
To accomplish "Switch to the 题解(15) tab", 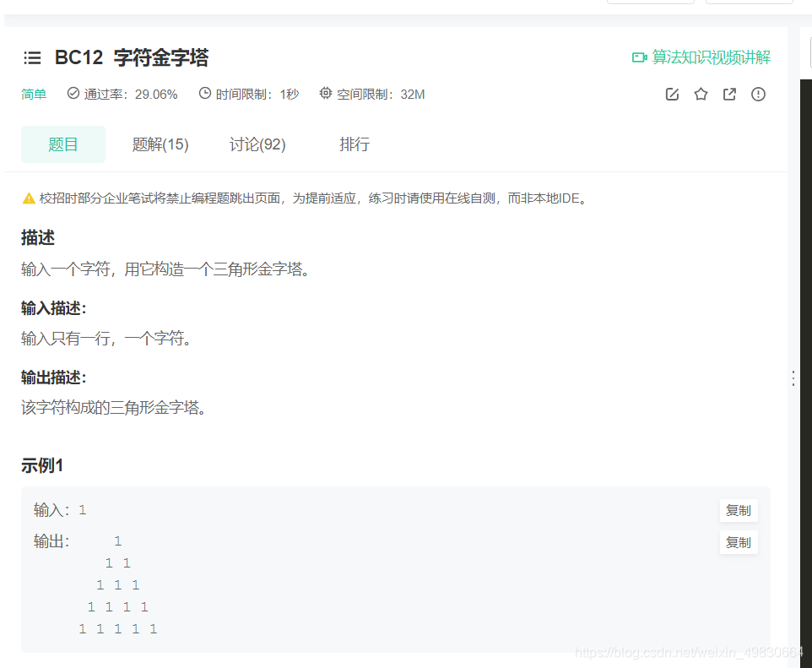I will [160, 144].
